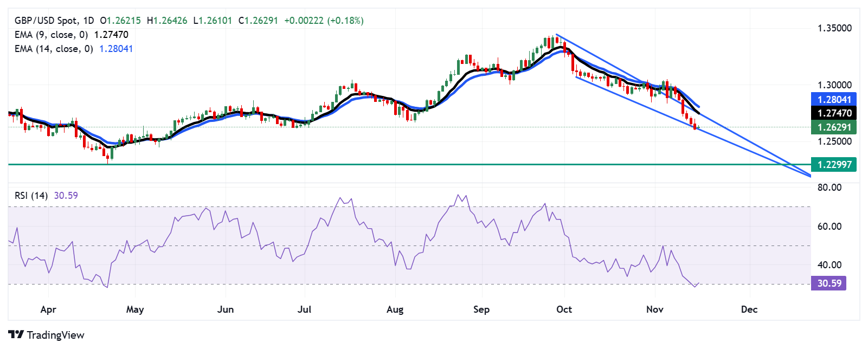
Task: Click the RSI (14) indicator legend
Action: pyautogui.click(x=31, y=196)
